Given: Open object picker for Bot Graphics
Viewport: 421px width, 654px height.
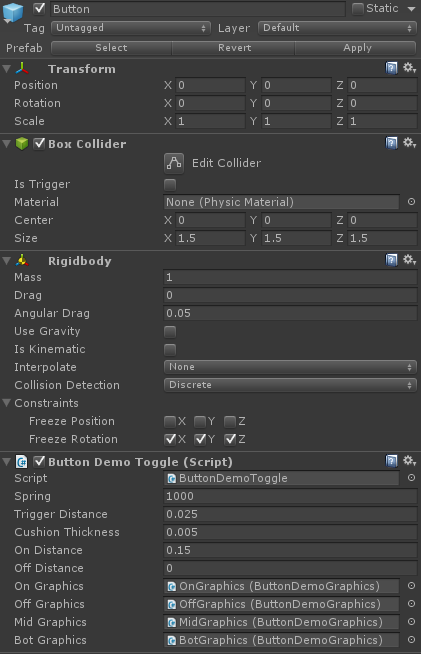Looking at the screenshot, I should pos(411,640).
